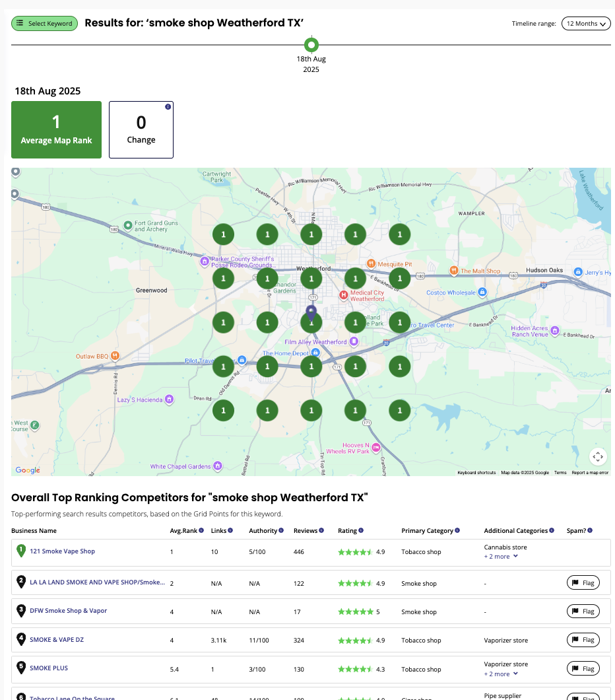The height and width of the screenshot is (700, 615).
Task: Click the Pilot Travel Center map marker
Action: coord(242,359)
